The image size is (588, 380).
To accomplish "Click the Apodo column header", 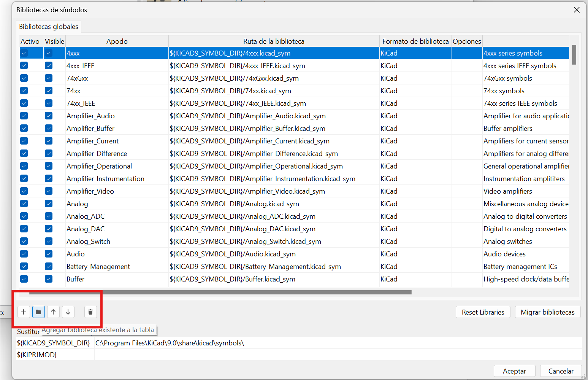I will 117,41.
